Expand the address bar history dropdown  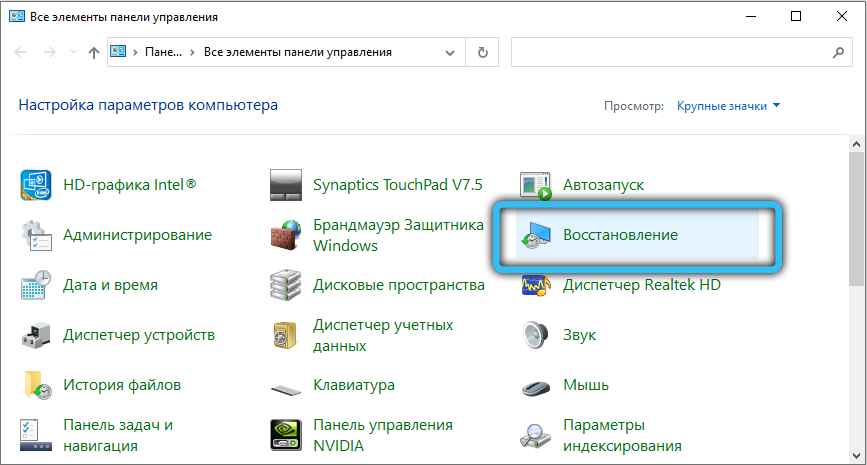(x=450, y=53)
